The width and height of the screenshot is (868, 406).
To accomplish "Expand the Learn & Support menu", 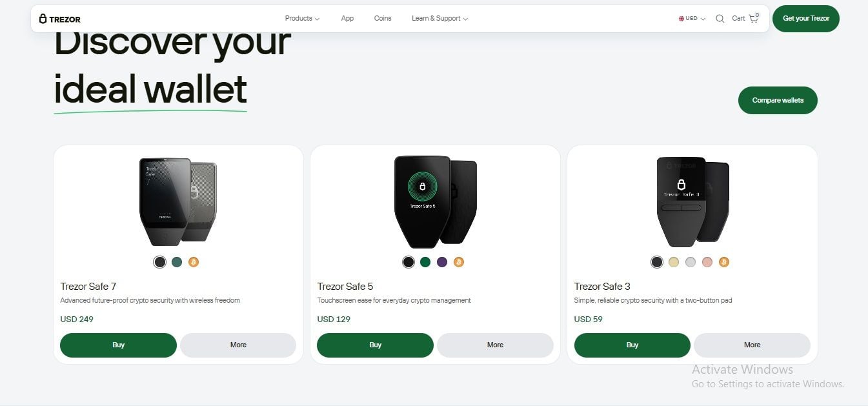I will [x=439, y=19].
